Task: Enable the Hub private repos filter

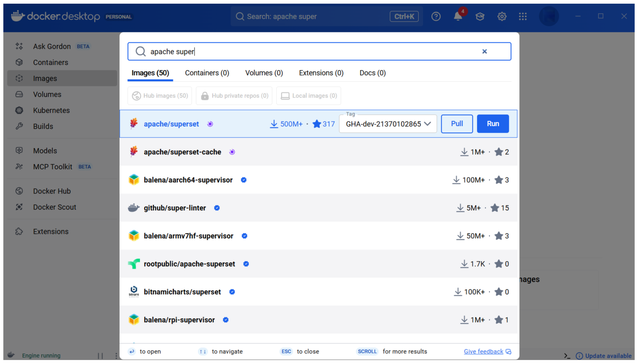Action: [x=234, y=96]
